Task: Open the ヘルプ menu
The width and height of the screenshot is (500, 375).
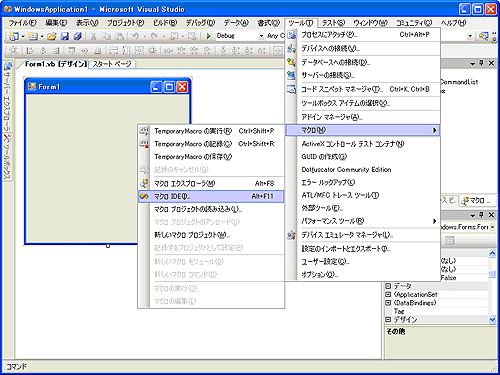Action: (x=454, y=23)
